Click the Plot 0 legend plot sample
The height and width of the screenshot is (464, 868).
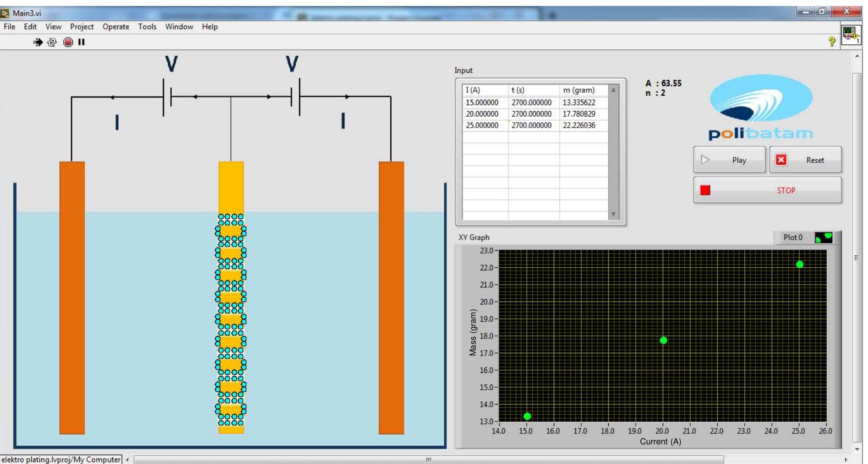(824, 237)
